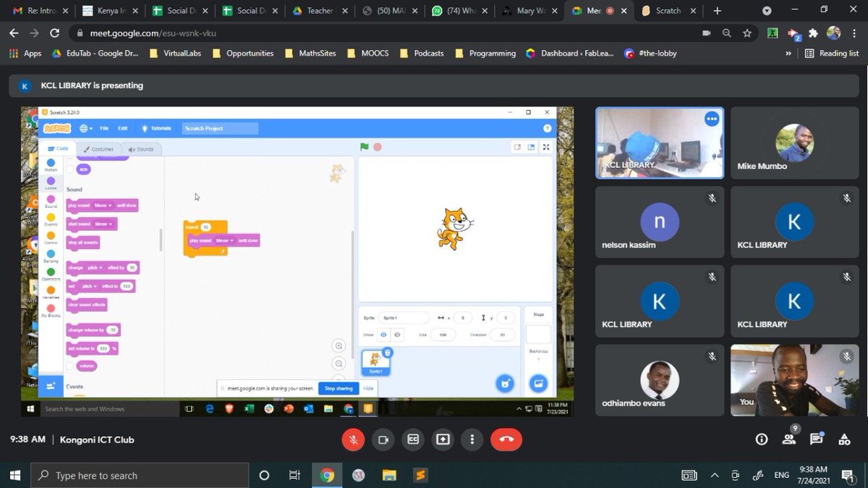Select the nelson kassim participant tile
Image resolution: width=868 pixels, height=488 pixels.
pos(659,222)
